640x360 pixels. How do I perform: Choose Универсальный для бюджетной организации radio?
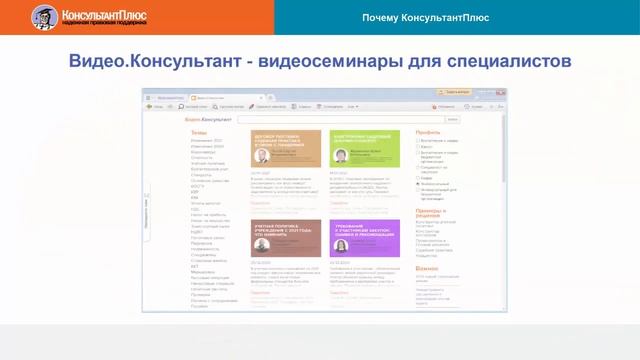(418, 190)
